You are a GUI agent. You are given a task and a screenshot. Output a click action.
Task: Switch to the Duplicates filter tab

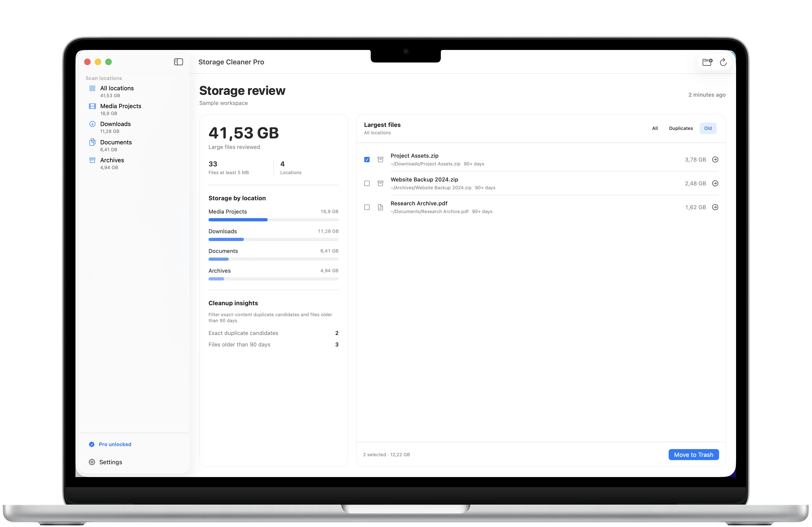[681, 128]
